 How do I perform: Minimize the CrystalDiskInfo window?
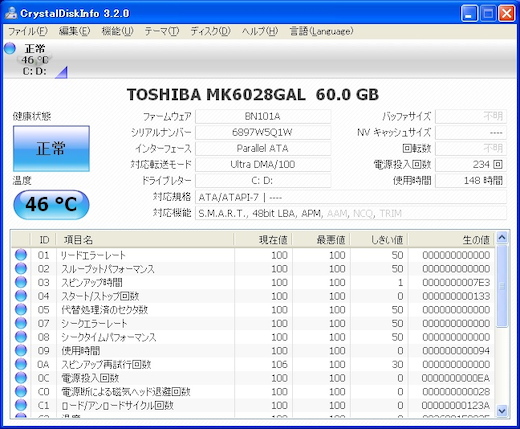tap(469, 14)
